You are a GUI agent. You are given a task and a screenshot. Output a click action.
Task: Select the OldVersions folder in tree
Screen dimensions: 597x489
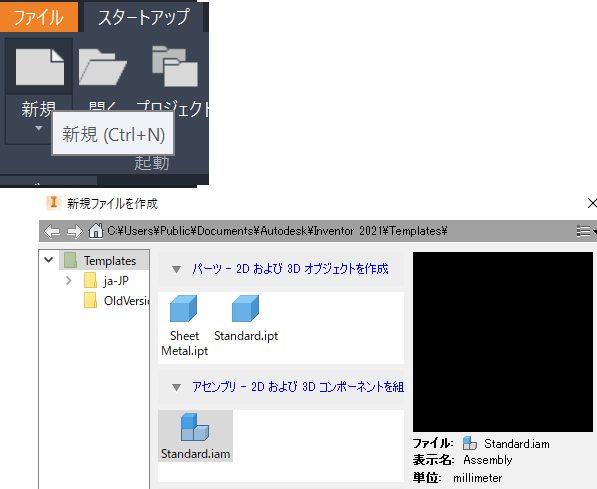click(x=116, y=300)
